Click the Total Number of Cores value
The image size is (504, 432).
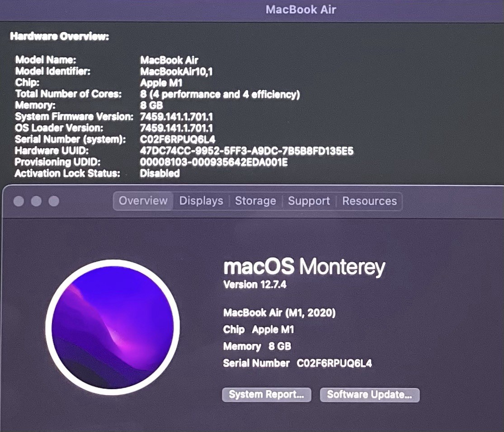coord(220,94)
